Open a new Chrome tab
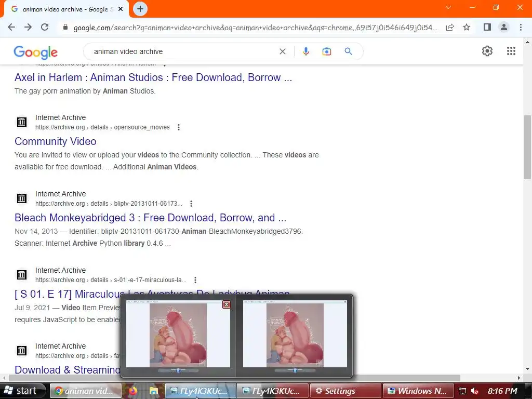 (140, 9)
